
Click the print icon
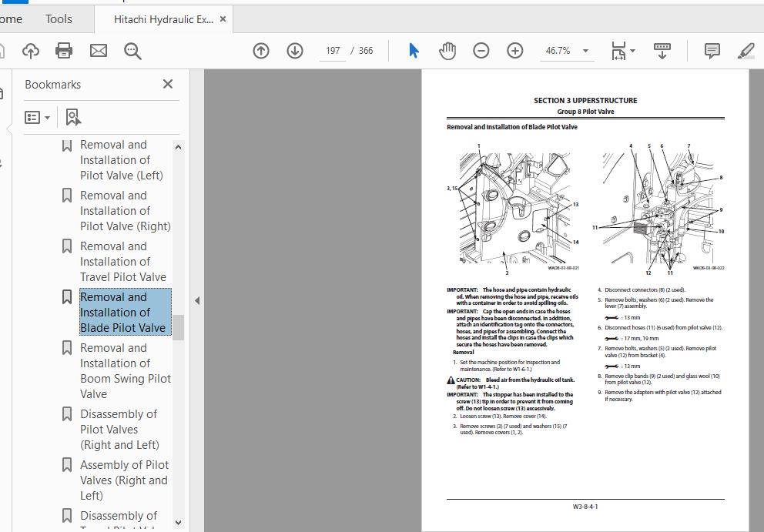[64, 51]
